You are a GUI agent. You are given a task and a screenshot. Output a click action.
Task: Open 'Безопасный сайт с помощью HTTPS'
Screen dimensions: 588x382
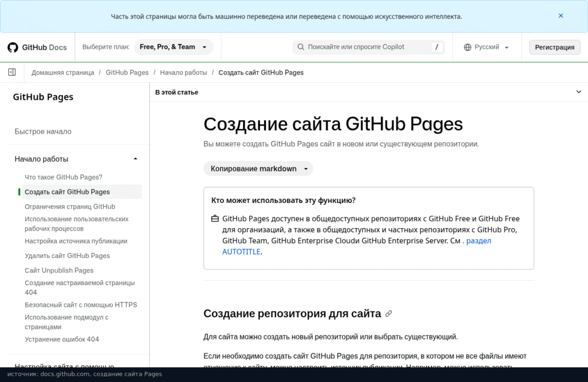coord(81,305)
